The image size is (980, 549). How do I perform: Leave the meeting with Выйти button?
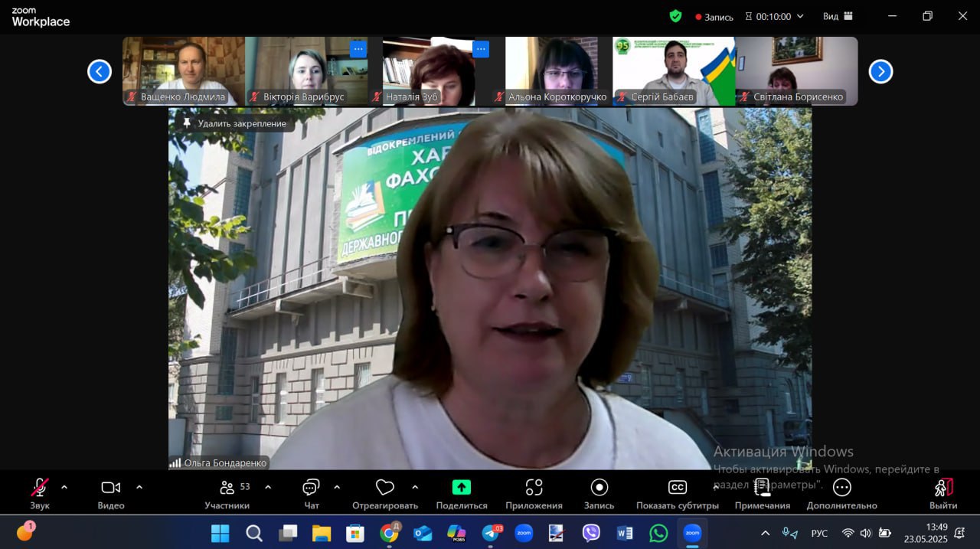tap(943, 494)
